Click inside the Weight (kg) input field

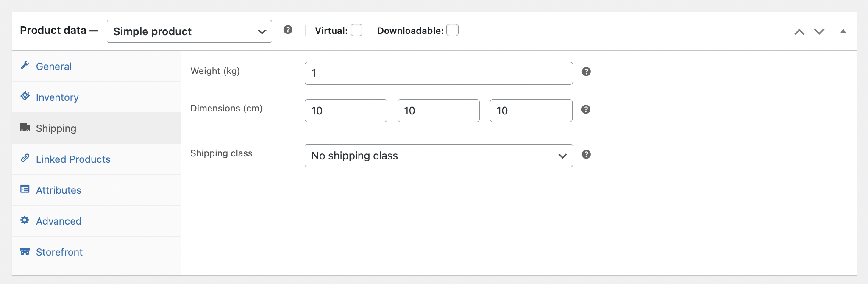coord(438,72)
